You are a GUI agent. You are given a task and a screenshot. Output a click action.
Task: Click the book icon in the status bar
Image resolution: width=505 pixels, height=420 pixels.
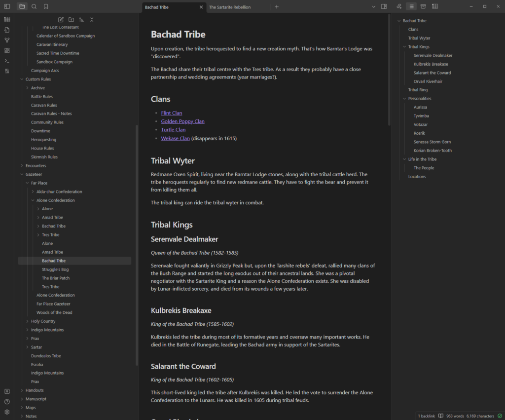pos(440,416)
